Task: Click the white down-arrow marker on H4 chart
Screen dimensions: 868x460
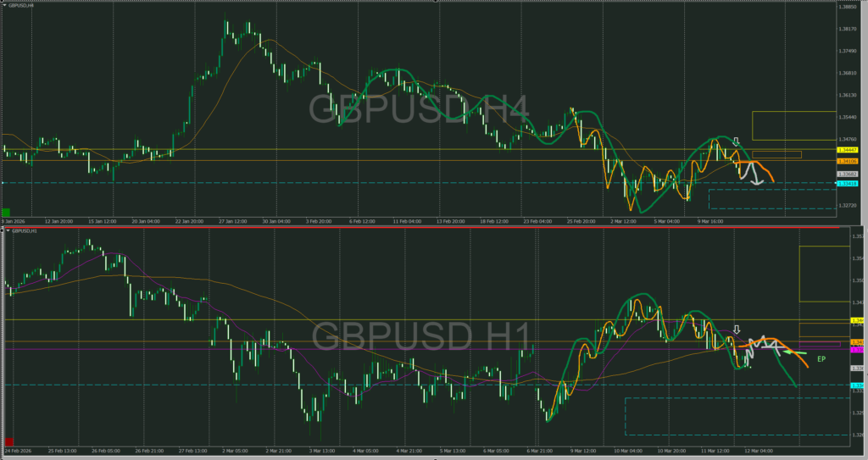Action: tap(737, 142)
